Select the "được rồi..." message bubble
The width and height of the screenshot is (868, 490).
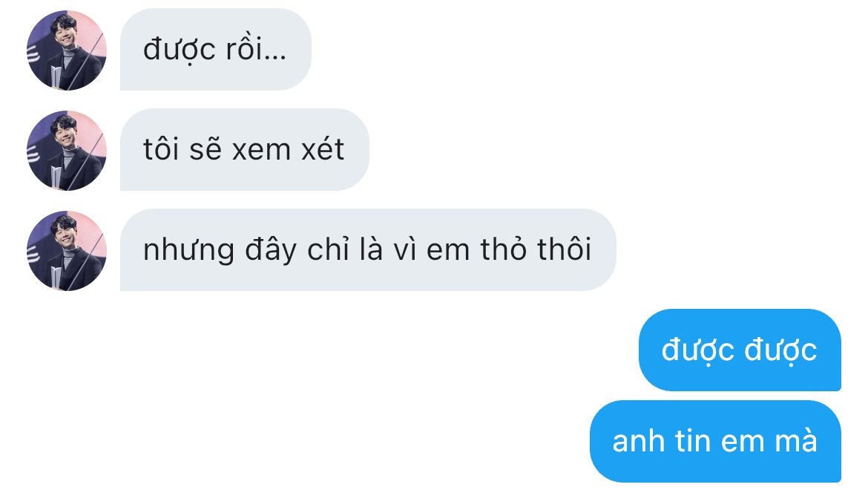point(216,49)
